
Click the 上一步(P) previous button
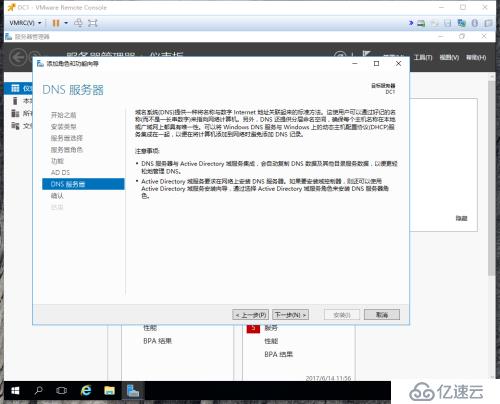[x=250, y=315]
